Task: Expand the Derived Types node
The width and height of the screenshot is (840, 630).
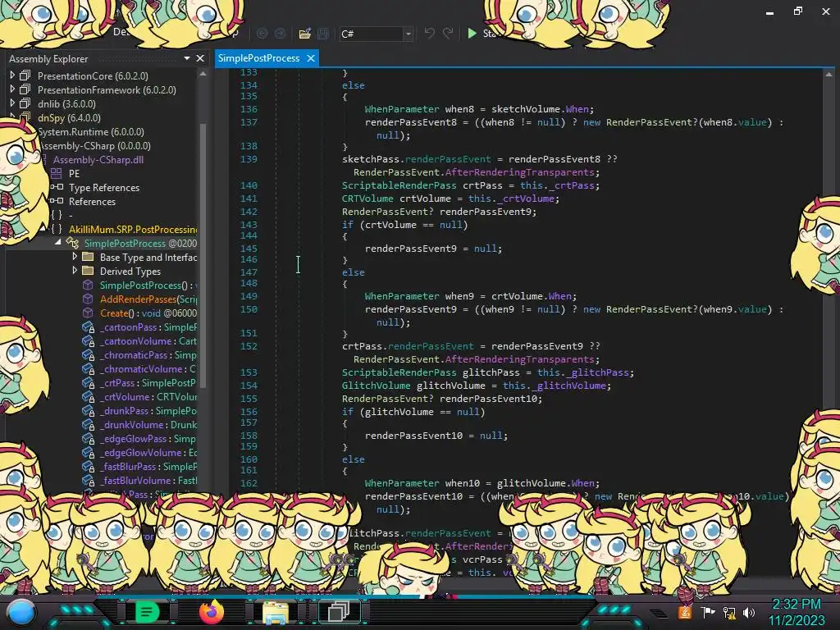Action: tap(75, 270)
